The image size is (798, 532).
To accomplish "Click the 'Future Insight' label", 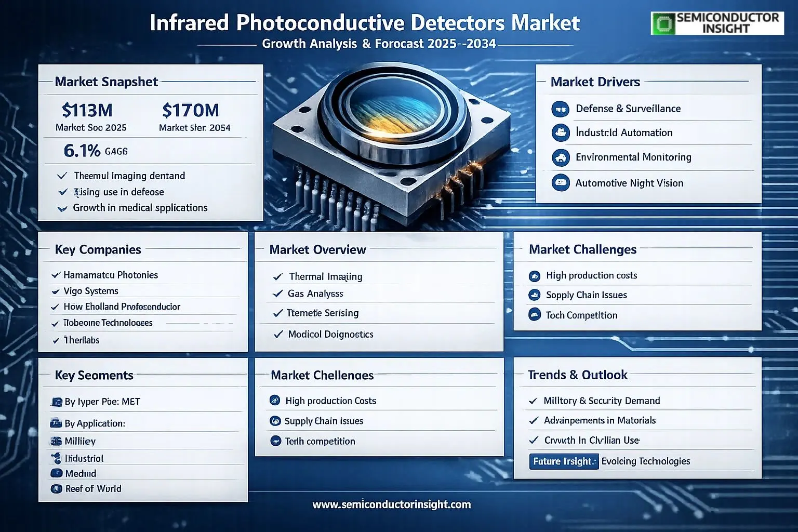I will (x=564, y=461).
